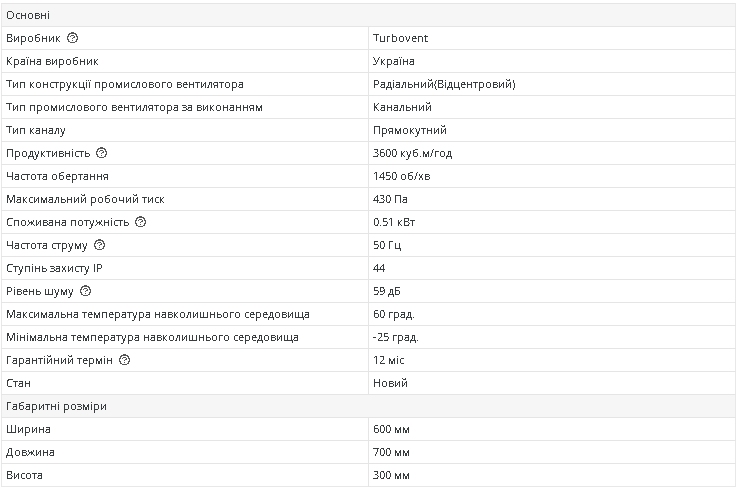This screenshot has width=740, height=491.
Task: Select the Ступінь захисту IP label
Action: click(54, 268)
